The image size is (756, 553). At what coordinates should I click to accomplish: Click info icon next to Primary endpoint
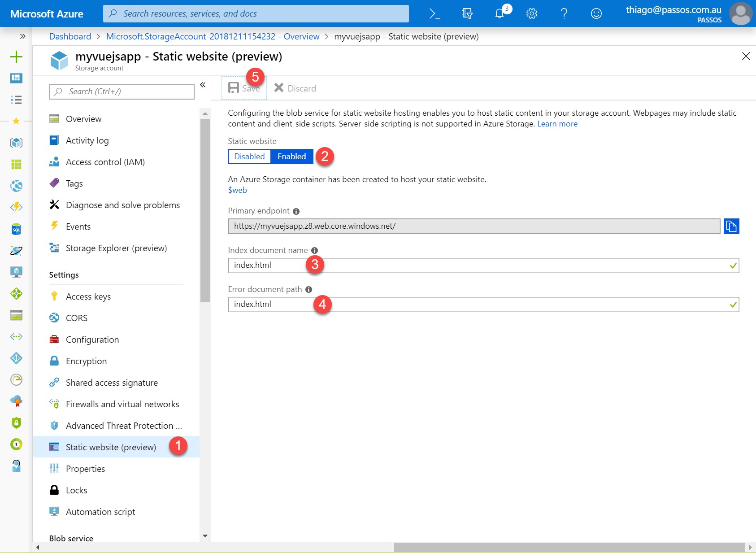click(x=296, y=211)
